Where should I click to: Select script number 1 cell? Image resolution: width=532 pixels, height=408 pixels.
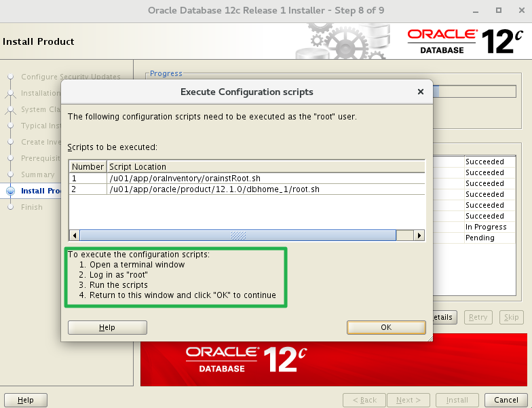pos(88,178)
